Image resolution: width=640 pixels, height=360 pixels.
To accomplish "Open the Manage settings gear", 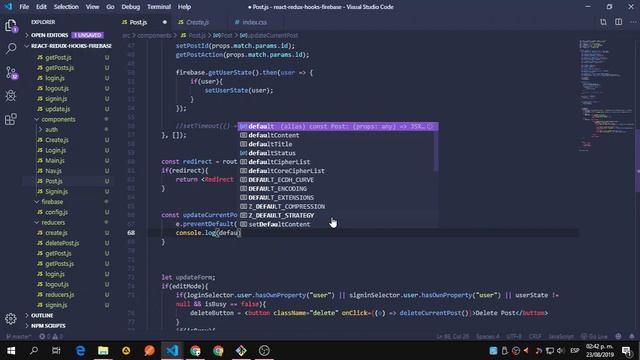I will click(x=11, y=319).
